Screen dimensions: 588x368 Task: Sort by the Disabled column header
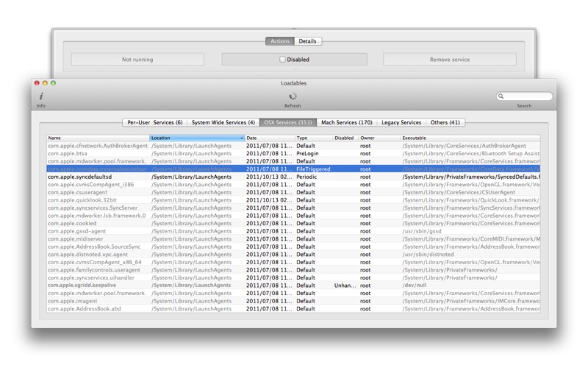(x=345, y=138)
